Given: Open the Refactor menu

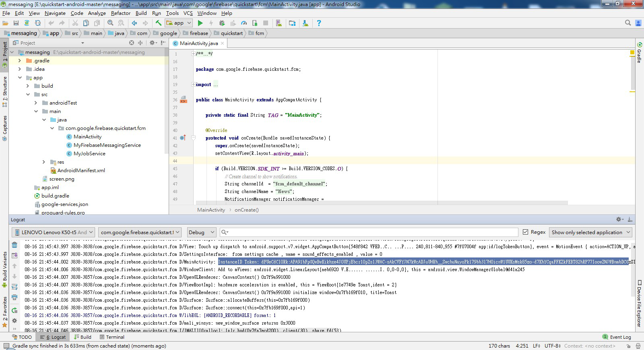Looking at the screenshot, I should click(x=121, y=13).
